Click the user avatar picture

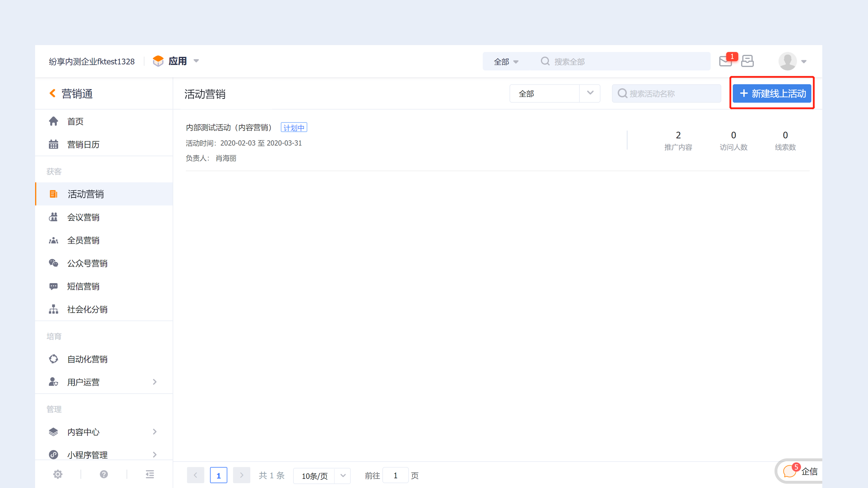point(787,61)
